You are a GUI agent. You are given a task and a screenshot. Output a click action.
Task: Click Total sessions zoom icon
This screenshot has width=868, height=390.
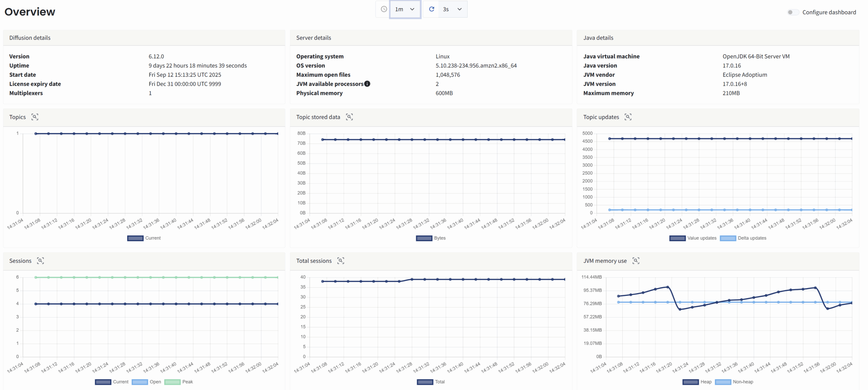(341, 261)
